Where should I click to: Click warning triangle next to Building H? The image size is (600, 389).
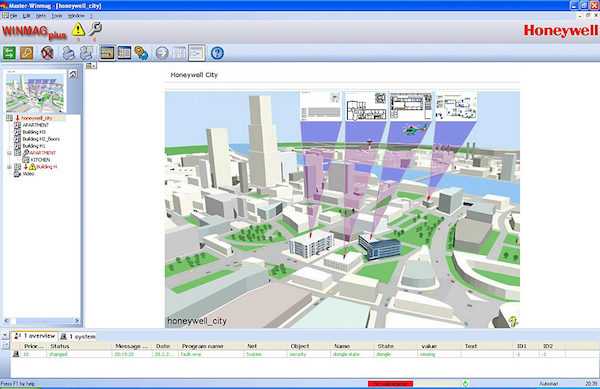[x=33, y=167]
